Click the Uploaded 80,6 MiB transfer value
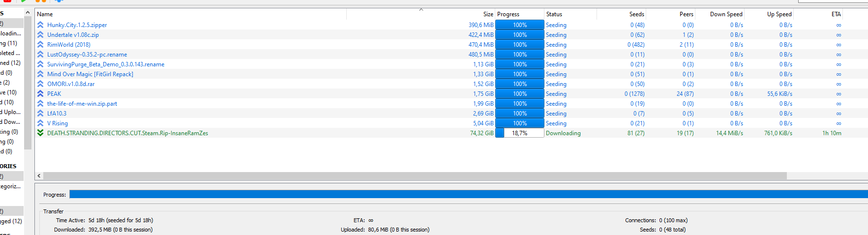This screenshot has height=235, width=868. pyautogui.click(x=398, y=230)
